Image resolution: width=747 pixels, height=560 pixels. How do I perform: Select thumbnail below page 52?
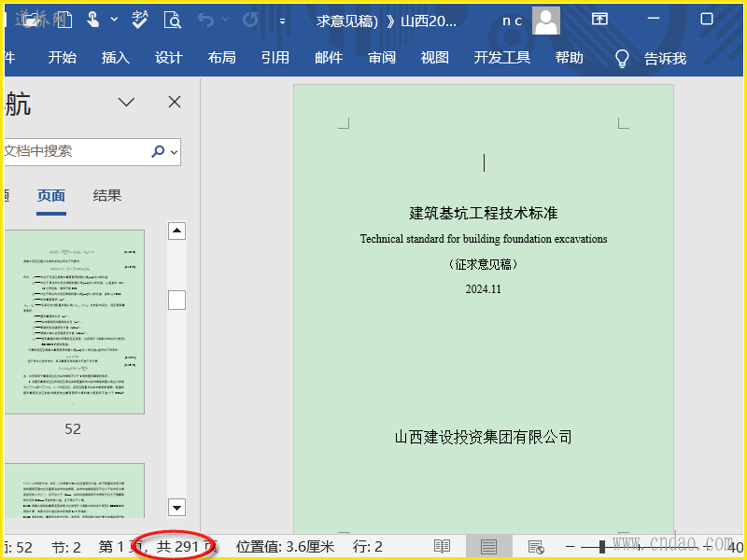pos(75,491)
